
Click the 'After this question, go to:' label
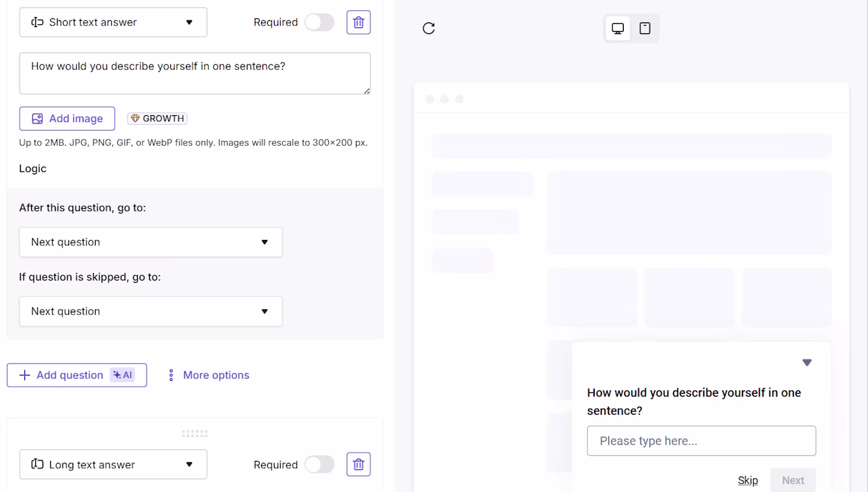coord(82,207)
